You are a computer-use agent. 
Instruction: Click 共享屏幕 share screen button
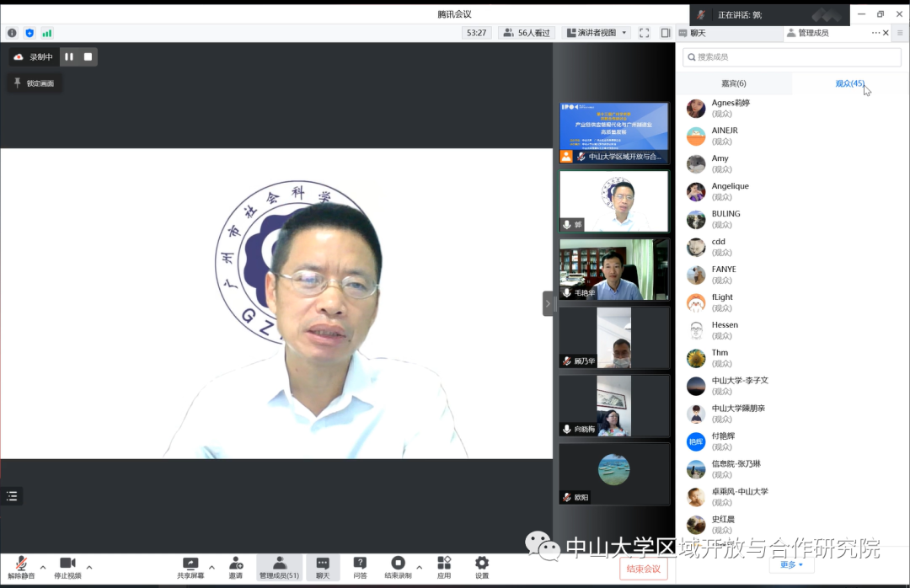190,568
